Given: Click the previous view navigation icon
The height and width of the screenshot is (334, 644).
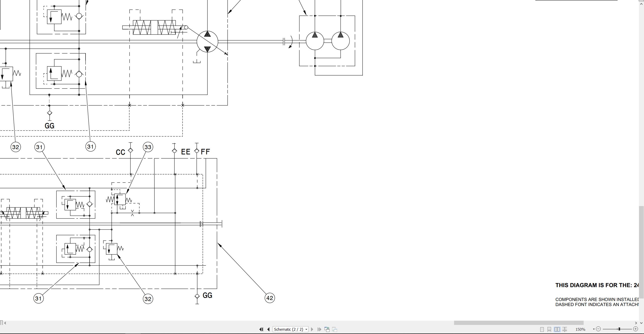Looking at the screenshot, I should (x=327, y=329).
